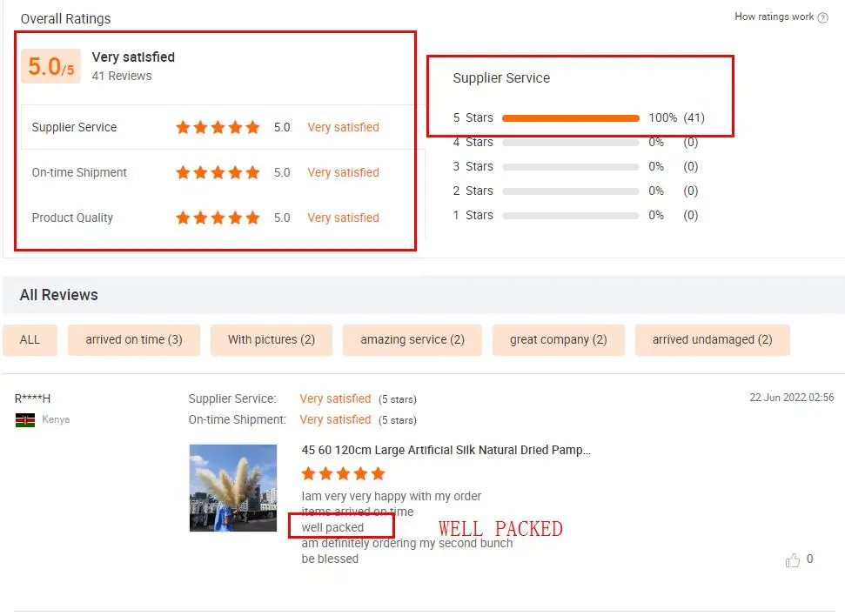This screenshot has width=845, height=616.
Task: Select the arrived undamaged (2) filter
Action: [713, 340]
